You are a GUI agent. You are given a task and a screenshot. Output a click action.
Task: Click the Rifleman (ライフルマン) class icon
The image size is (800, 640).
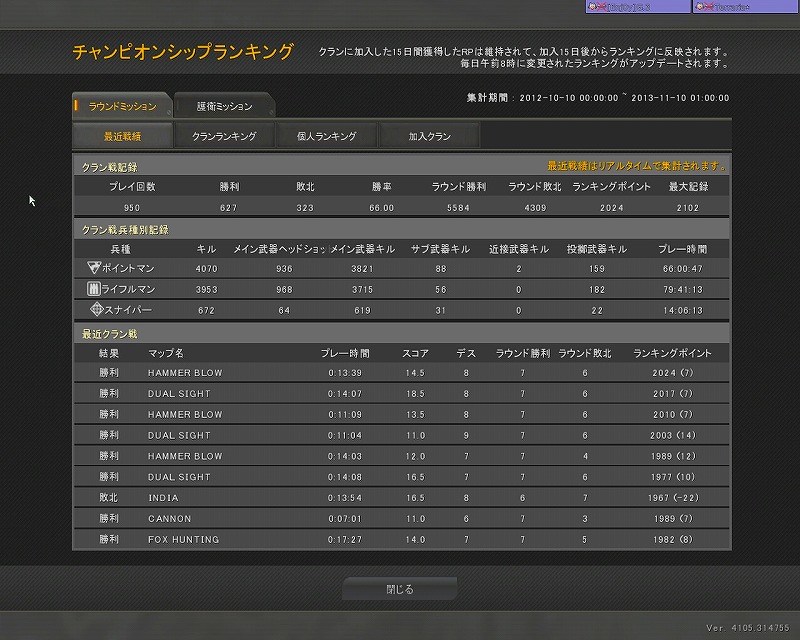pyautogui.click(x=95, y=289)
